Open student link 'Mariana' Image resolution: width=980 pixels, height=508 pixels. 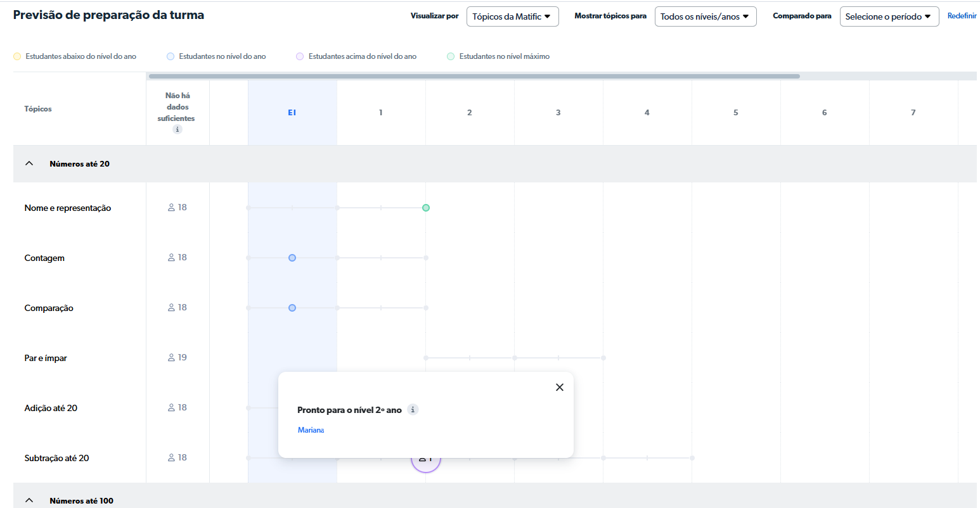tap(311, 430)
